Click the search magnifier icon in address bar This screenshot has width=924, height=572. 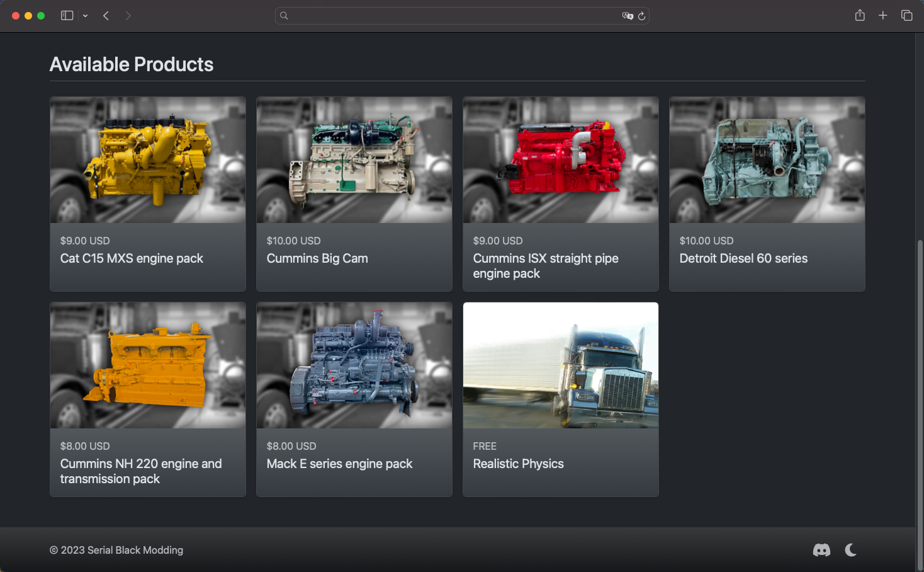coord(284,16)
